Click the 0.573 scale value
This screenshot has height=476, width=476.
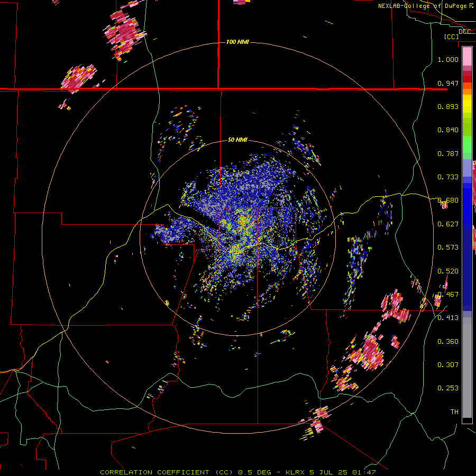448,248
